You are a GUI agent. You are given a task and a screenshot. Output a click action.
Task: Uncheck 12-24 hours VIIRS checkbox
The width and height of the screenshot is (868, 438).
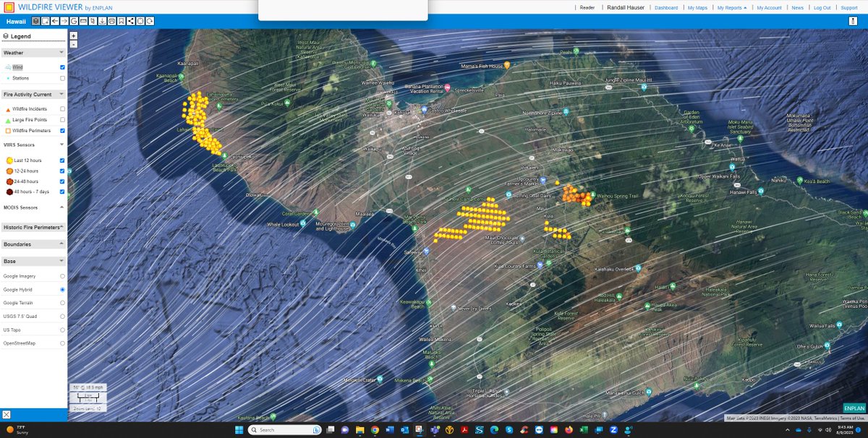tap(63, 171)
